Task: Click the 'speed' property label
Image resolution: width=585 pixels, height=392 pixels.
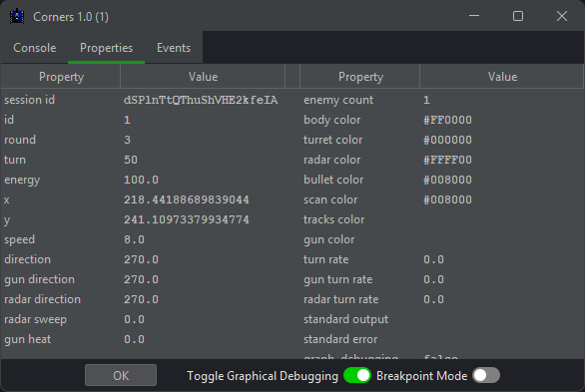Action: [19, 239]
